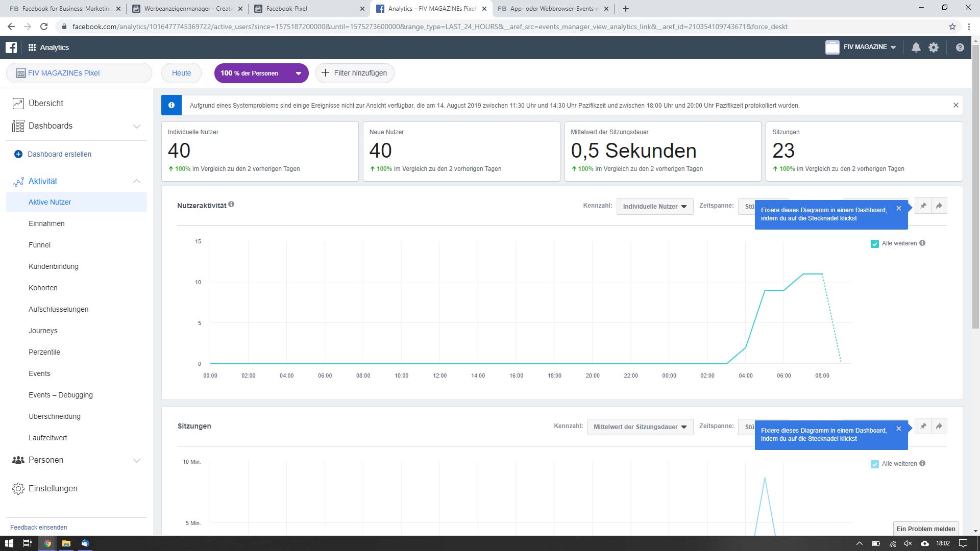Click the Feedback einsenden link
This screenshot has width=980, height=551.
click(x=39, y=528)
